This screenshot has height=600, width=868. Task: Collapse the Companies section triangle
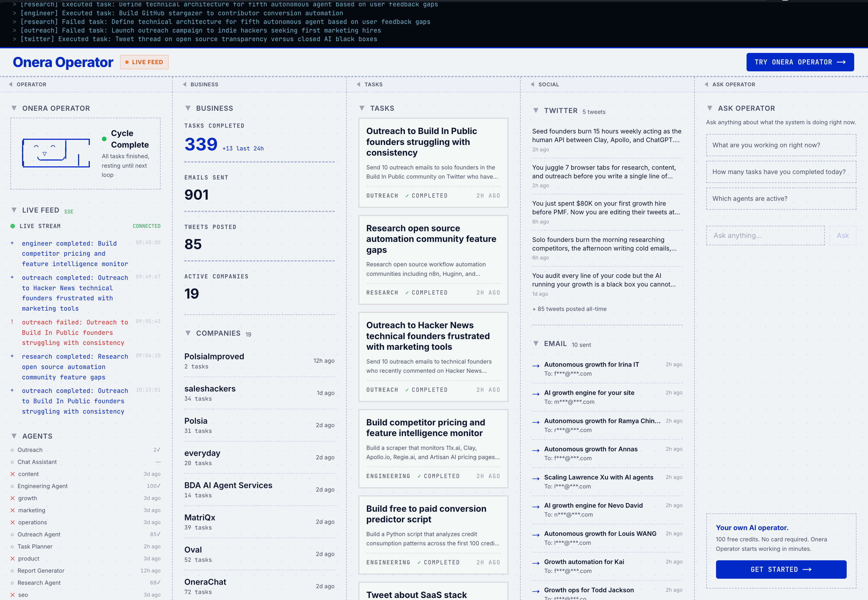click(188, 333)
